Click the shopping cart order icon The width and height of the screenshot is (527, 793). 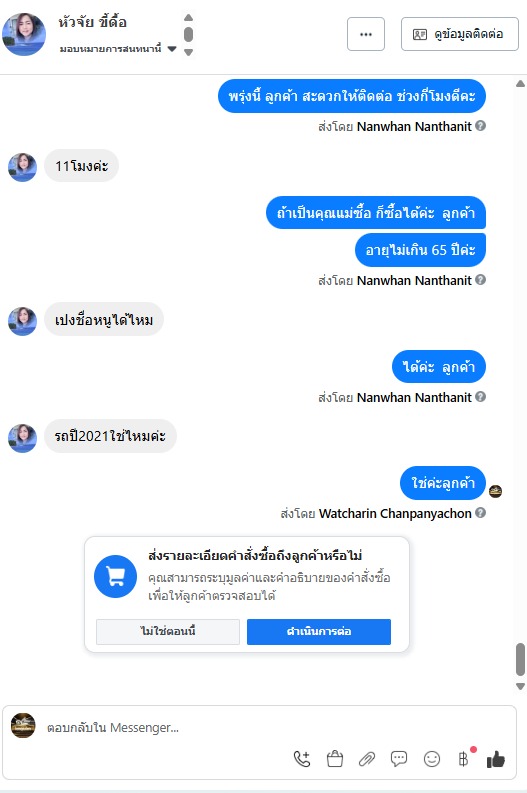coord(115,576)
